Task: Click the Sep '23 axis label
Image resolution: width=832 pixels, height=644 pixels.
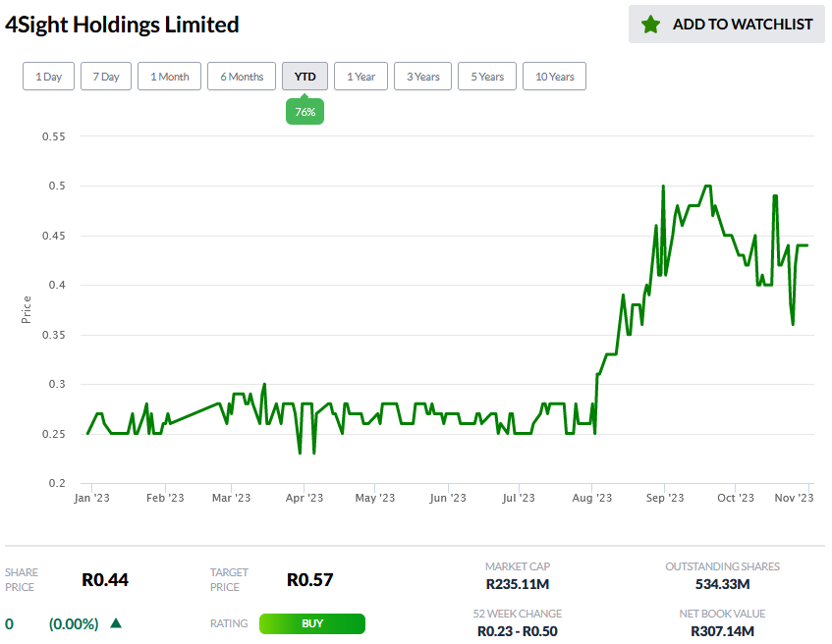Action: pos(665,498)
